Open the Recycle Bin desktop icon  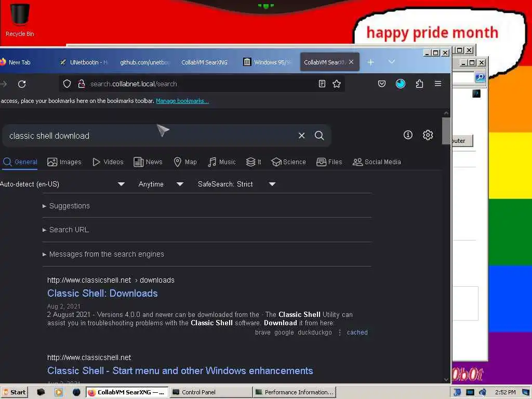pos(20,20)
